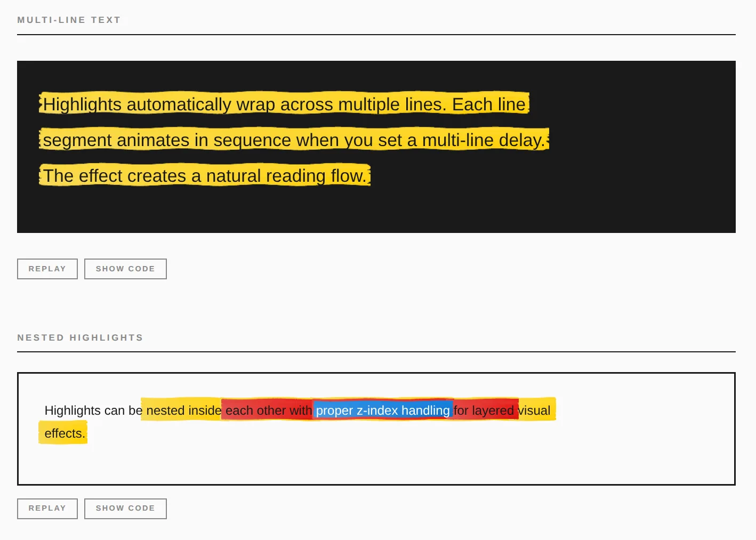Click the "NESTED HIGHLIGHTS" section heading
The height and width of the screenshot is (540, 756).
pos(80,337)
